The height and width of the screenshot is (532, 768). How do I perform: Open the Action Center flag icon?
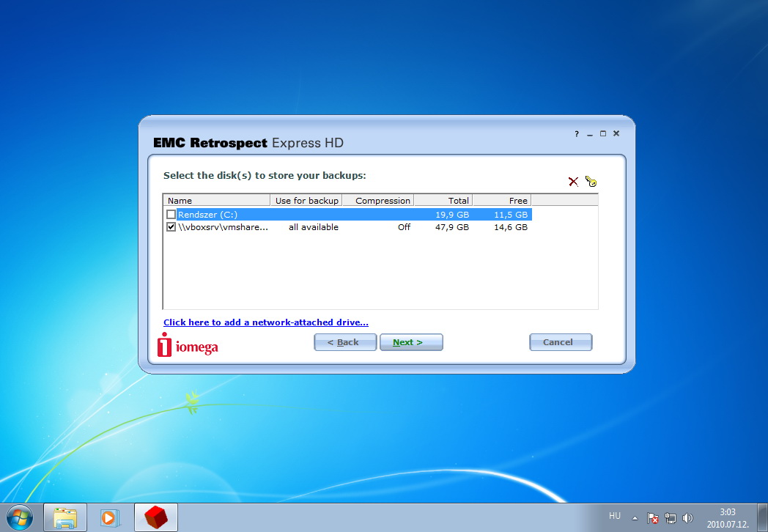(x=653, y=518)
